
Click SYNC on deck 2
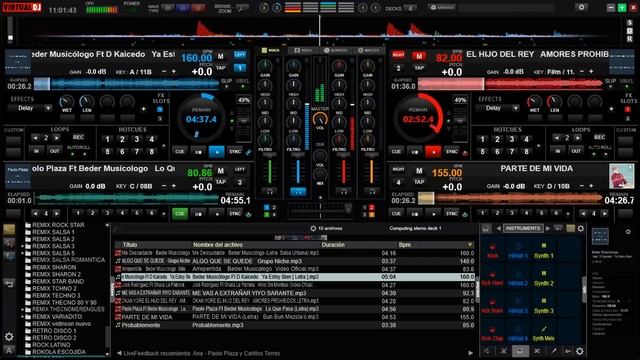pos(451,152)
